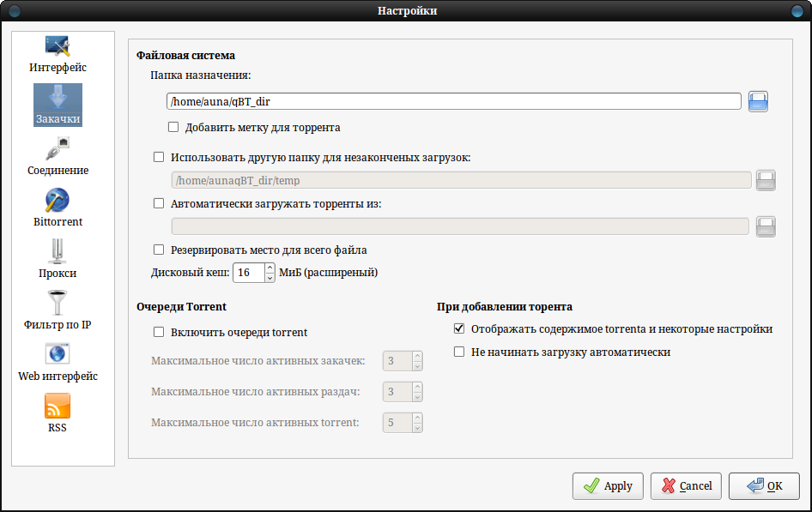The height and width of the screenshot is (512, 812).
Task: Uncheck Отображать содержимое torrenta и некоторые настройки
Action: click(459, 329)
